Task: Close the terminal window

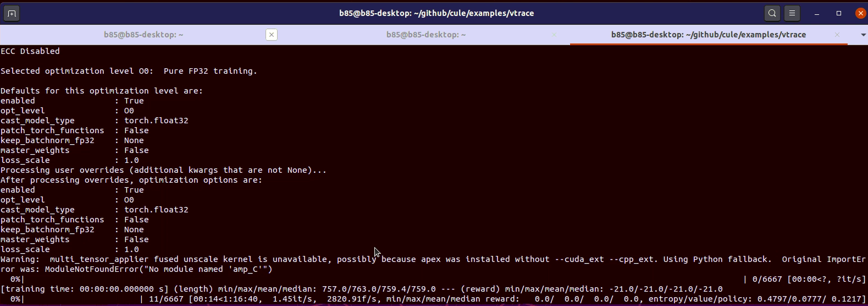Action: (861, 13)
